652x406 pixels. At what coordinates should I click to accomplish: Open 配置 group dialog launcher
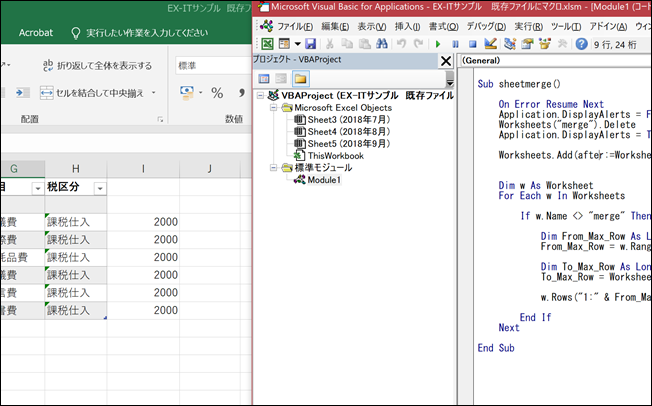click(160, 120)
